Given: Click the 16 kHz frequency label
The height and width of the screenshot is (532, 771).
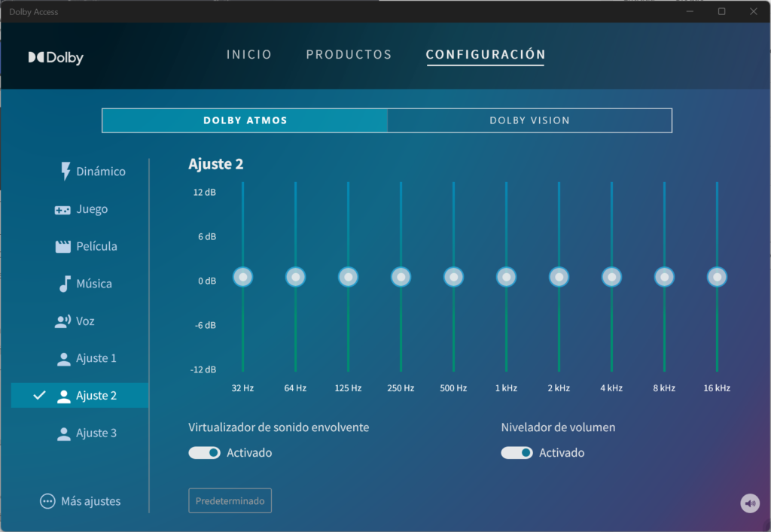Looking at the screenshot, I should tap(717, 388).
